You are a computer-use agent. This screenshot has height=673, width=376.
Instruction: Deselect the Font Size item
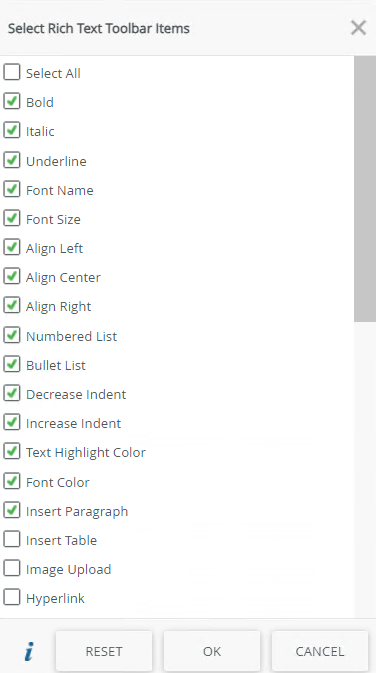12,218
